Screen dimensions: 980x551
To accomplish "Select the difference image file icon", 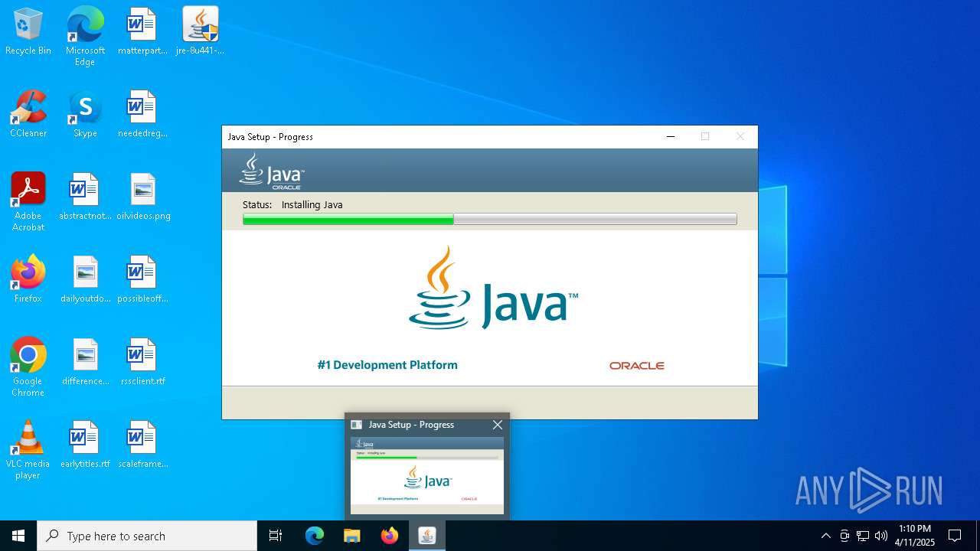I will (85, 362).
